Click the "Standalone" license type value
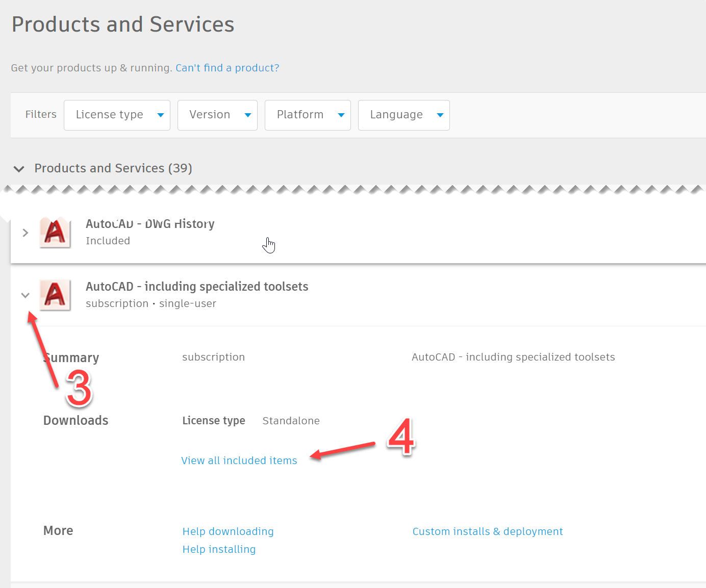The image size is (706, 588). point(291,421)
